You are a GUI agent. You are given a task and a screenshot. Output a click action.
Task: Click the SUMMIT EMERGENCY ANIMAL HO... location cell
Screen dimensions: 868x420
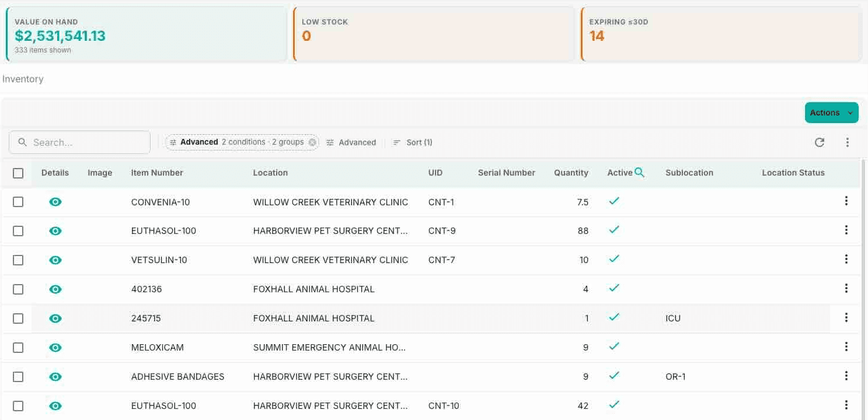(x=329, y=348)
